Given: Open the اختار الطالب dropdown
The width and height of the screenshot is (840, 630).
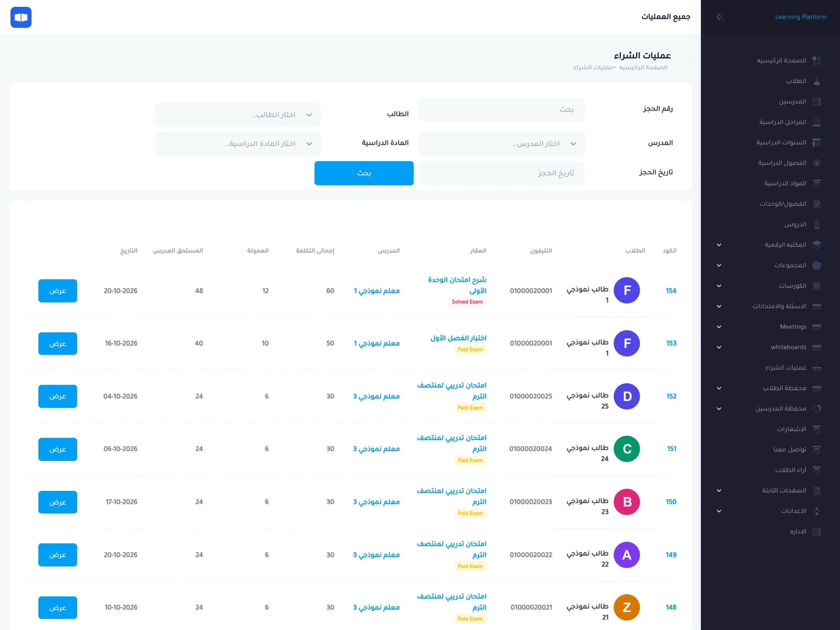Looking at the screenshot, I should (238, 115).
